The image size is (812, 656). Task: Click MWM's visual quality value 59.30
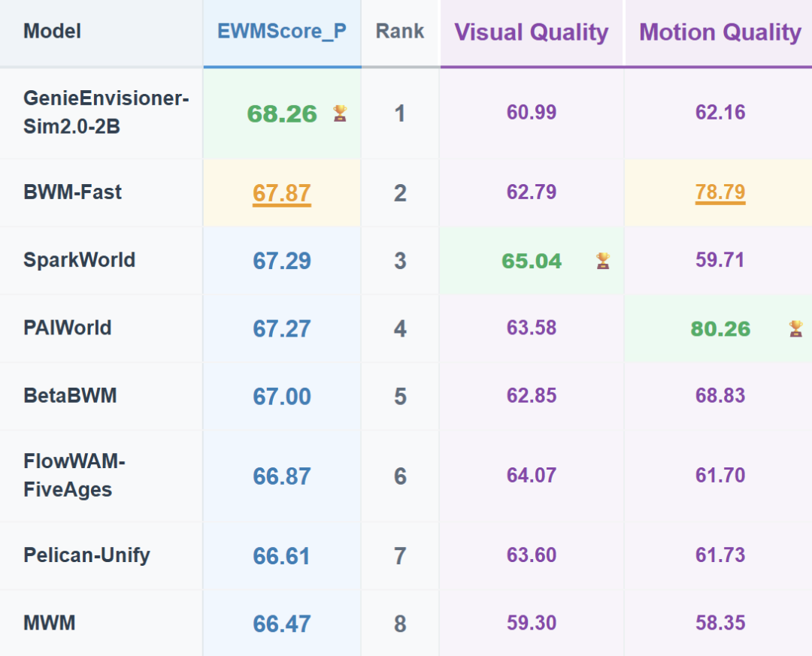[532, 623]
